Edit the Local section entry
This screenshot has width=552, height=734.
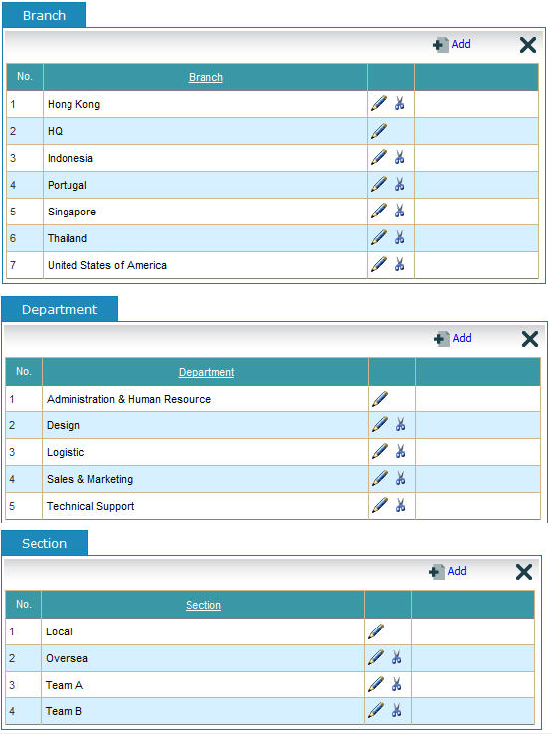click(376, 631)
